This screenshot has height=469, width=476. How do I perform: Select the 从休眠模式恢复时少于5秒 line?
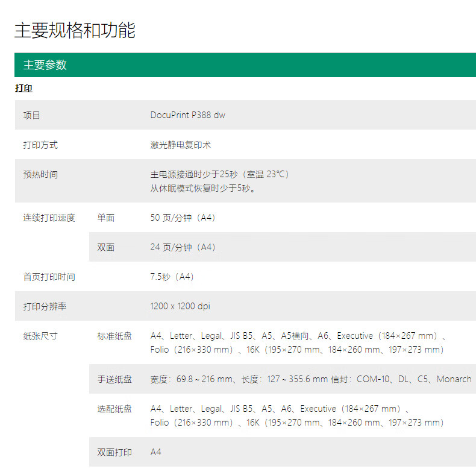pyautogui.click(x=203, y=188)
